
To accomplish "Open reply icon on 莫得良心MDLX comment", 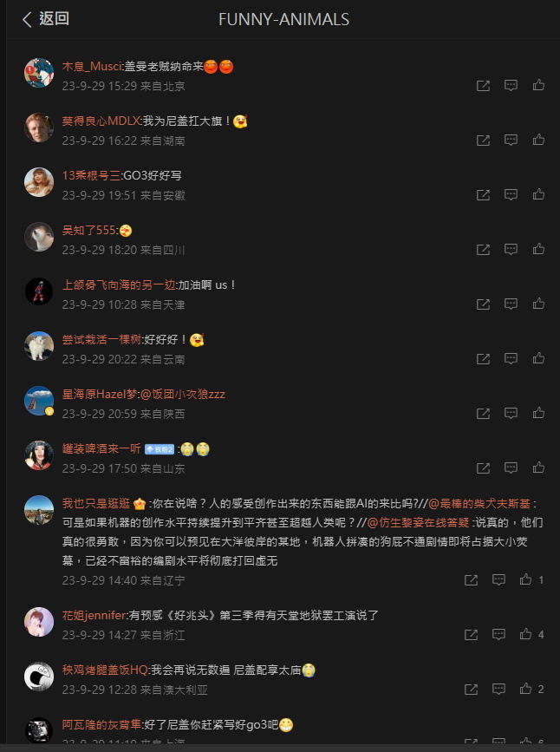I will click(511, 140).
